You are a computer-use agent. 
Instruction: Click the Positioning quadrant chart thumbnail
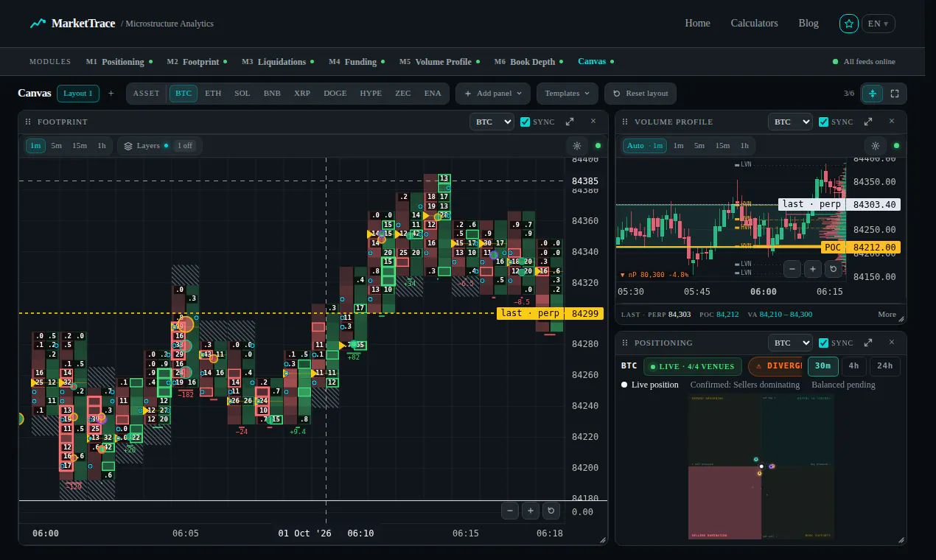(x=761, y=466)
